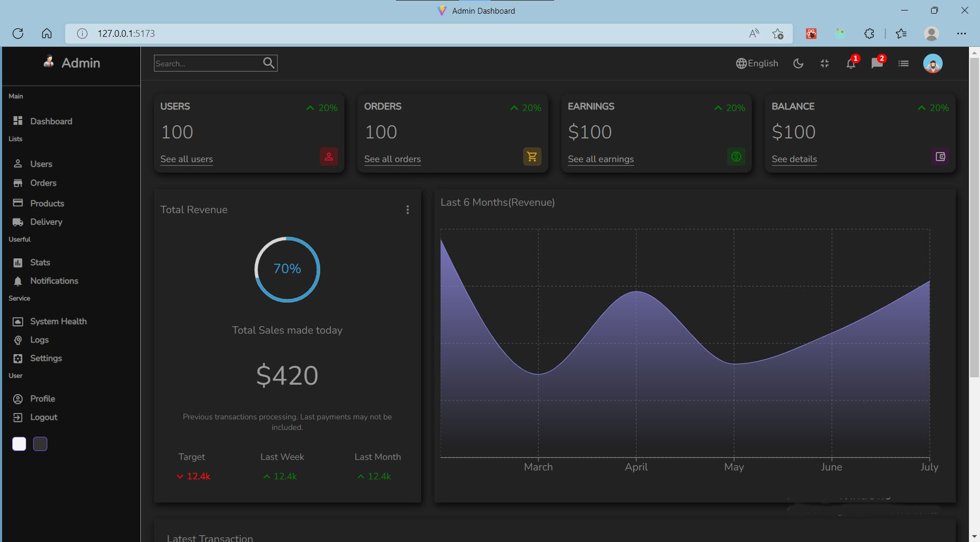This screenshot has width=980, height=542.
Task: Select the white light theme swatch
Action: 19,444
